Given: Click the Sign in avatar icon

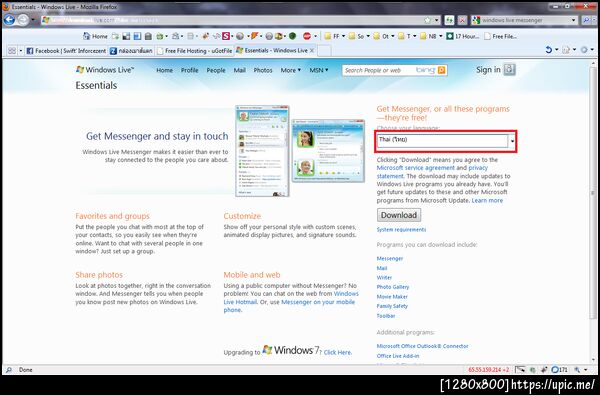Looking at the screenshot, I should [x=509, y=69].
